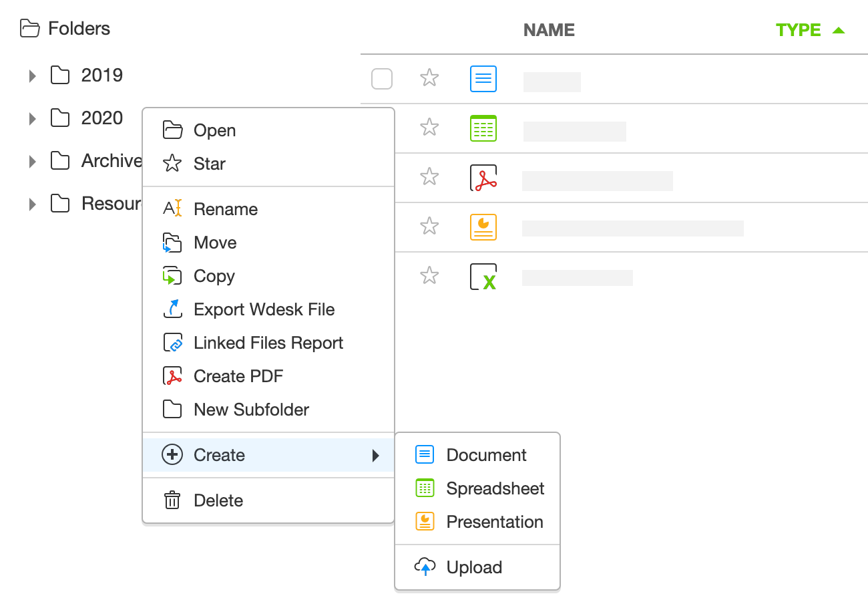Viewport: 868px width, 608px height.
Task: Click the trash can Delete icon
Action: coord(172,500)
